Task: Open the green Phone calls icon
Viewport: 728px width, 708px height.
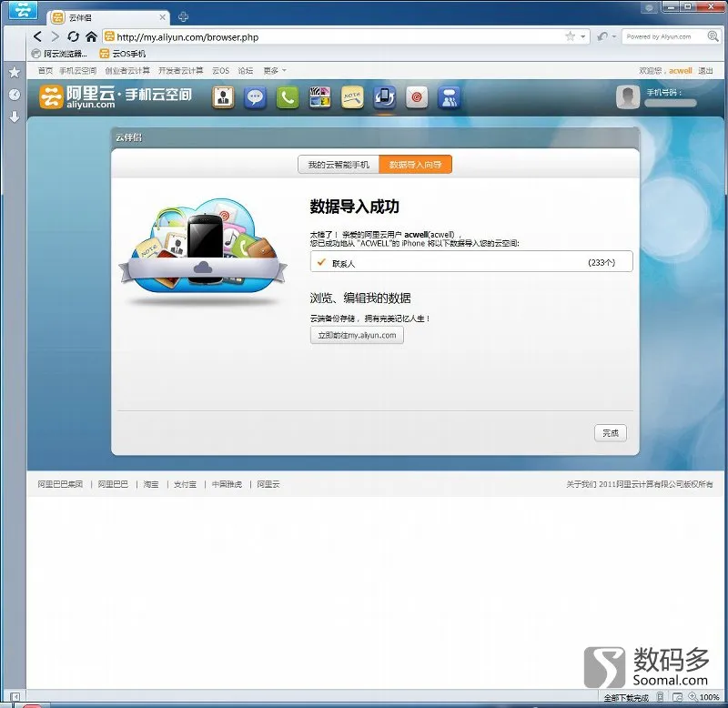Action: pos(288,97)
